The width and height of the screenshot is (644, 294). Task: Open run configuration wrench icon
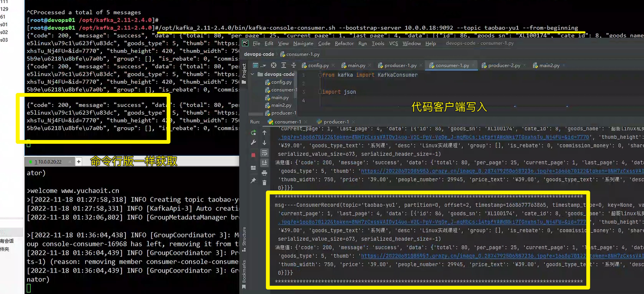(253, 143)
